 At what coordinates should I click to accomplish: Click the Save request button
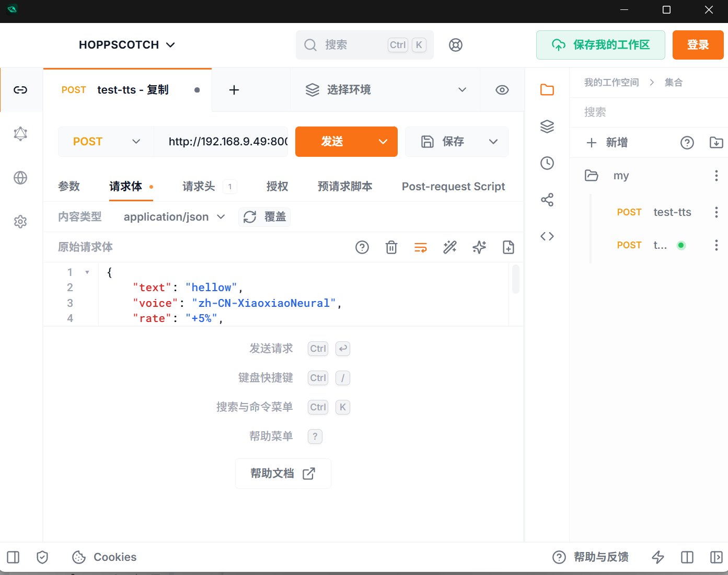pos(443,142)
